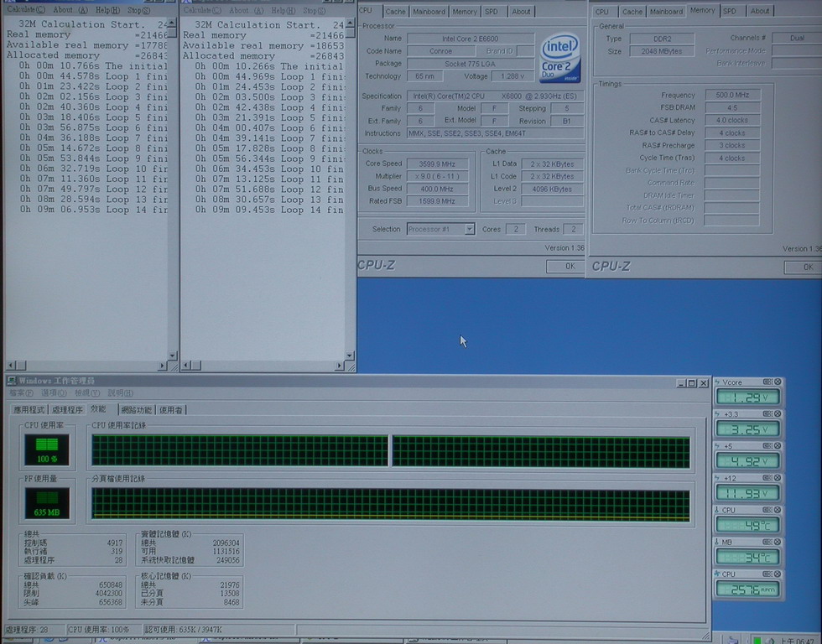Click the green tray icon in taskbar
Image resolution: width=822 pixels, height=644 pixels.
[x=757, y=641]
